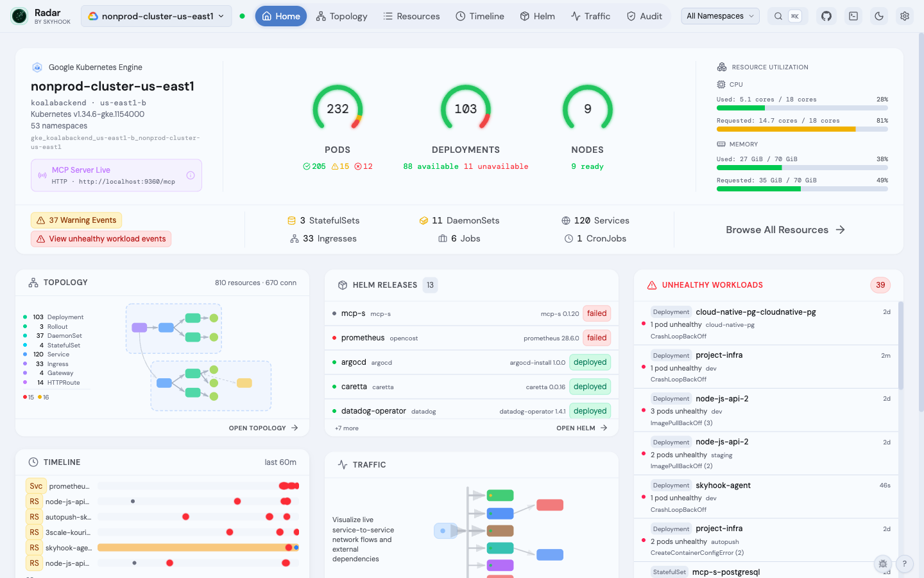Click the Radar logo icon
The image size is (924, 578).
click(19, 16)
